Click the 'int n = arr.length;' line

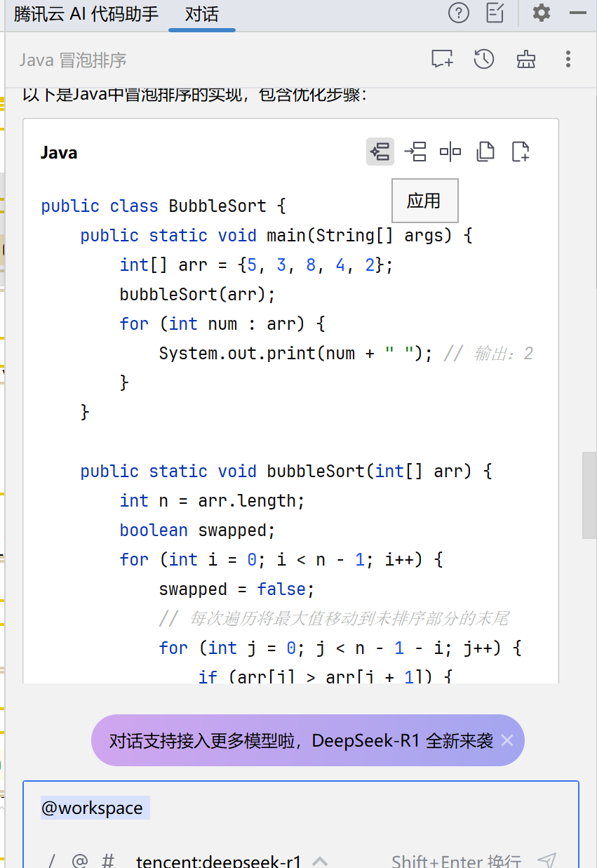[x=213, y=500]
